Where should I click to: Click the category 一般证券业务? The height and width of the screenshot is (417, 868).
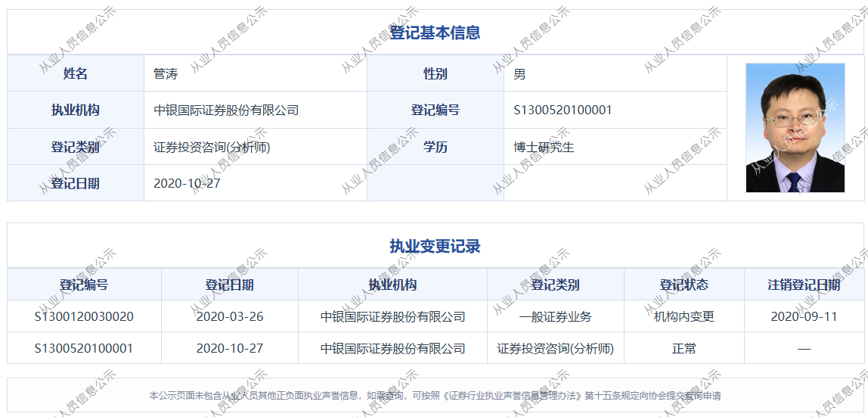tap(556, 317)
